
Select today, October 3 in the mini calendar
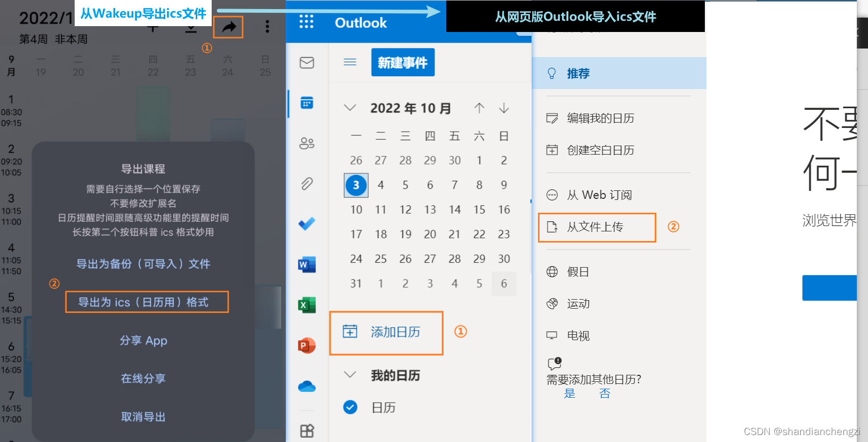[356, 185]
